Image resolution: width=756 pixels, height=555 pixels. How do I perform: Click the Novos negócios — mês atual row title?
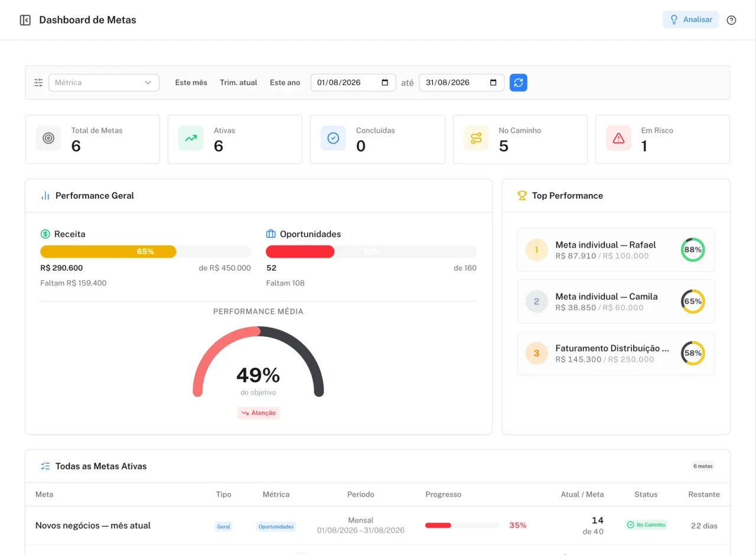93,525
